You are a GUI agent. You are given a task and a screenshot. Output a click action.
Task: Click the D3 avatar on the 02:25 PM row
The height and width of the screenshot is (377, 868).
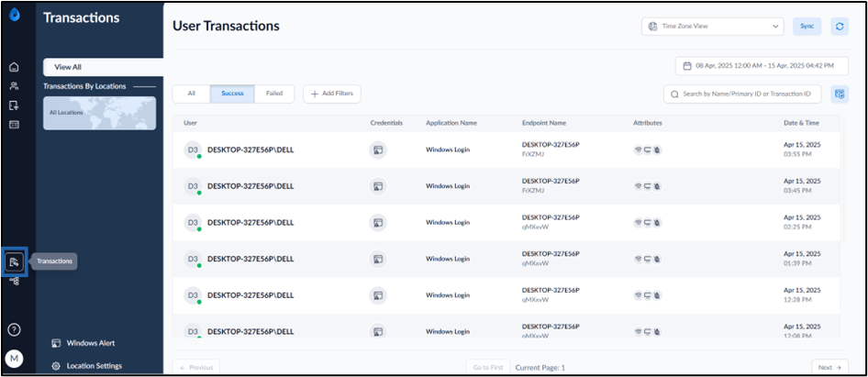(192, 223)
